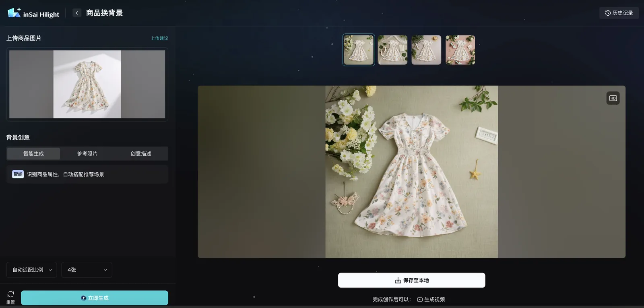The height and width of the screenshot is (308, 644).
Task: Select the first generated thumbnail
Action: (x=359, y=50)
